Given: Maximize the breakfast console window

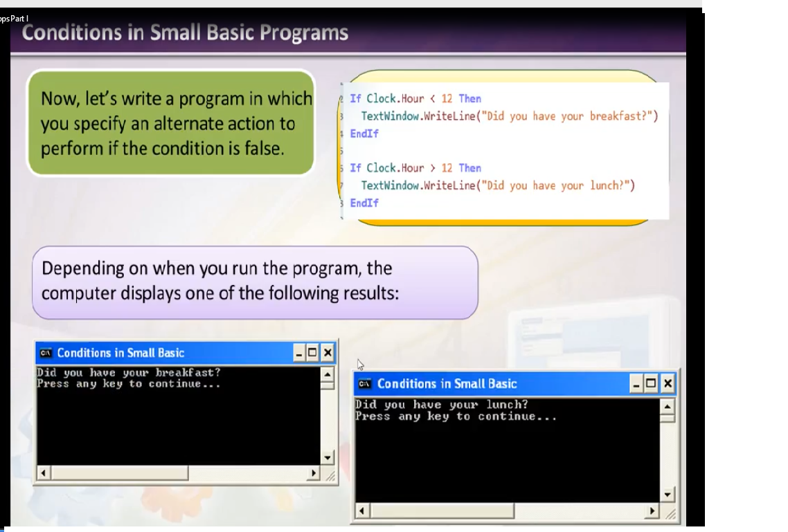Looking at the screenshot, I should click(312, 353).
